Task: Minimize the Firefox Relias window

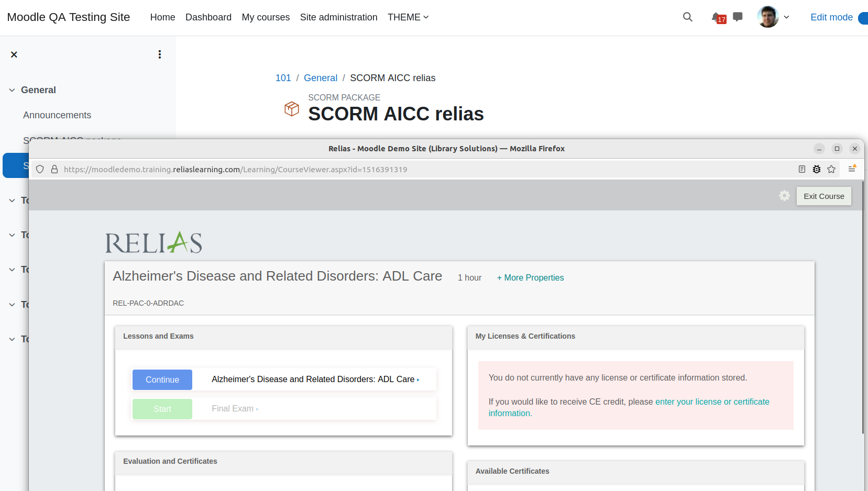Action: [819, 149]
